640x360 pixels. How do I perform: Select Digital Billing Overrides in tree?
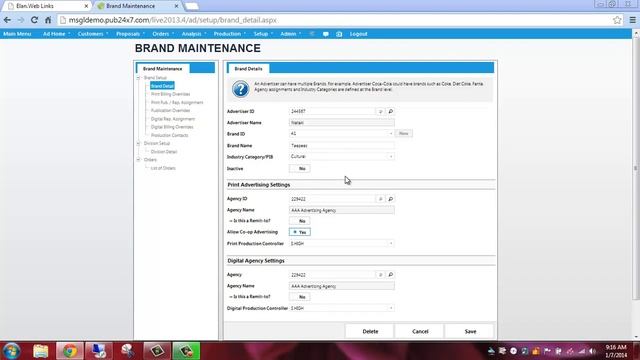point(172,127)
